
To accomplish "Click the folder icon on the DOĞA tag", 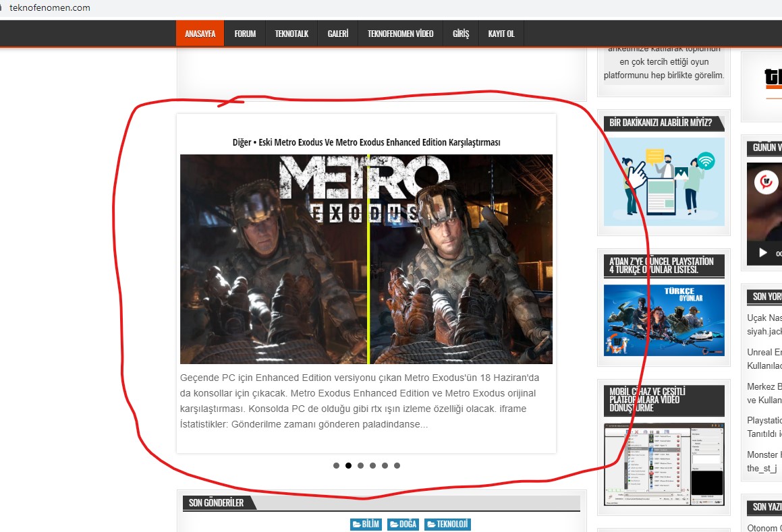I will [x=394, y=524].
